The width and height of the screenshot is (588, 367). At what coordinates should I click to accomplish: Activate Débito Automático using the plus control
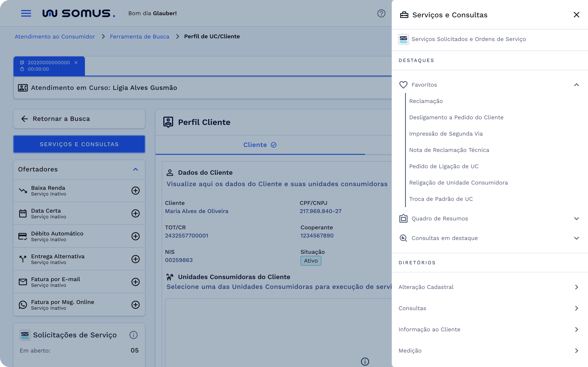[x=135, y=236]
